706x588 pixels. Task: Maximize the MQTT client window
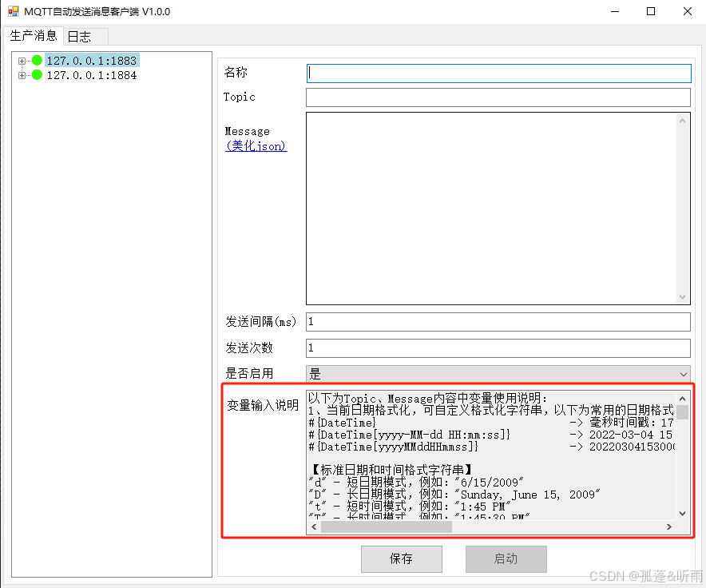coord(651,11)
